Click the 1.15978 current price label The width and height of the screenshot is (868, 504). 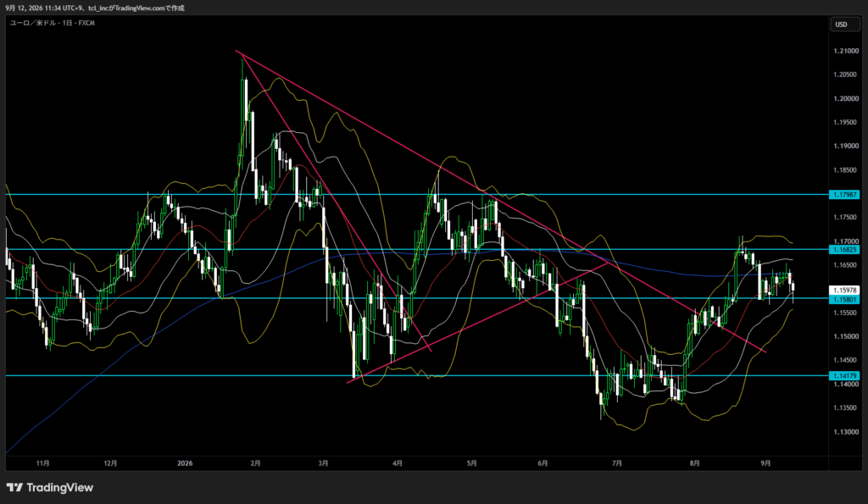pyautogui.click(x=844, y=290)
